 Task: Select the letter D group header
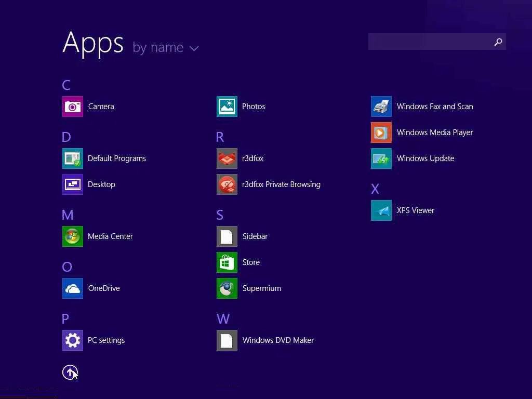66,137
